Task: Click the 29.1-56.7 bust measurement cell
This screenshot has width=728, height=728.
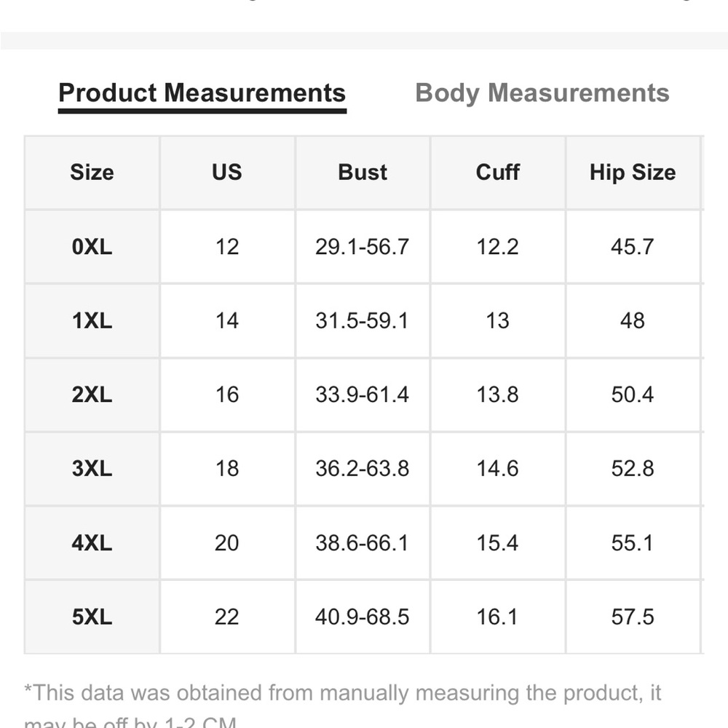Action: point(362,247)
